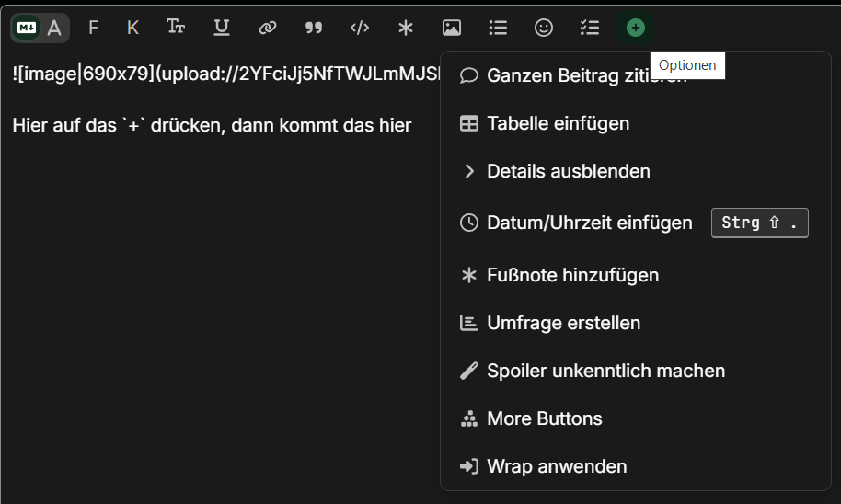The image size is (841, 504).
Task: Select Details ausblenden menu entry
Action: pos(568,171)
